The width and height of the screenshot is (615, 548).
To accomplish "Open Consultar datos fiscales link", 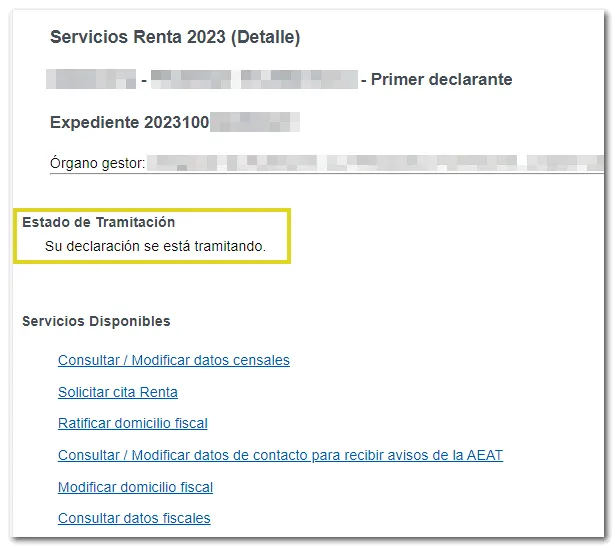I will pos(134,518).
